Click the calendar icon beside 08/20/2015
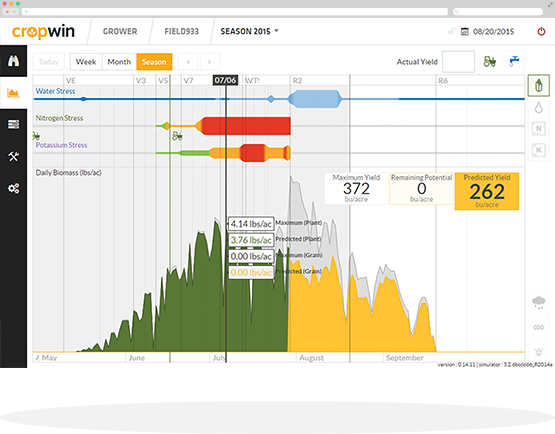This screenshot has height=434, width=555. point(465,32)
